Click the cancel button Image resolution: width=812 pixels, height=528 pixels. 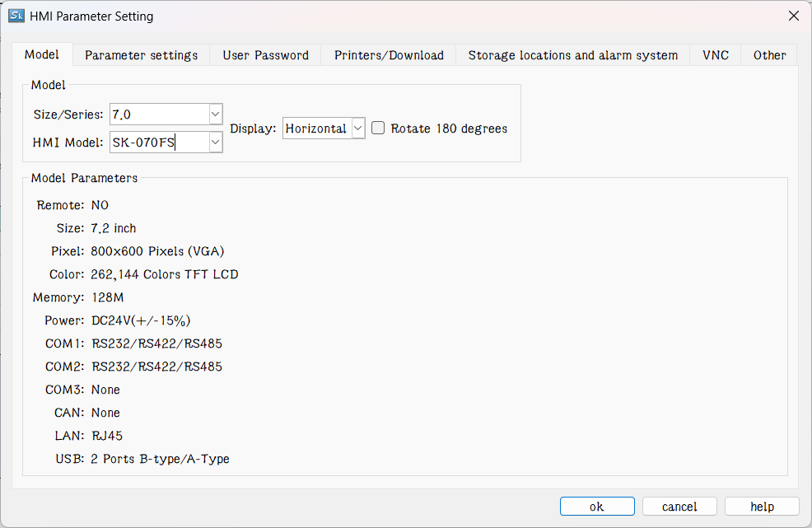tap(679, 507)
